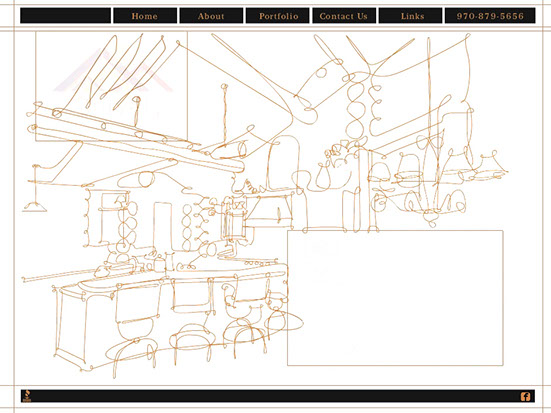This screenshot has width=551, height=413.
Task: Click the sketched range hood
Action: [x=268, y=210]
